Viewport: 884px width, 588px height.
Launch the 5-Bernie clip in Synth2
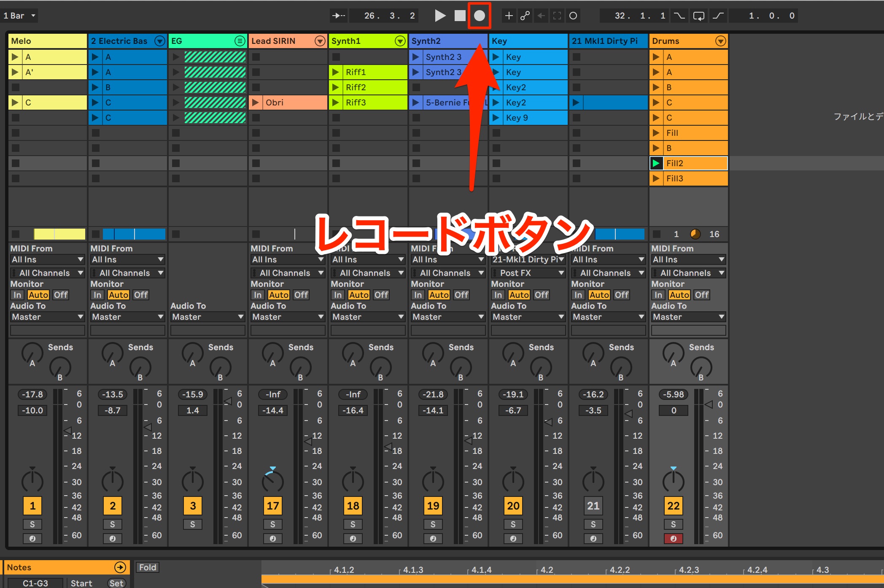(416, 102)
